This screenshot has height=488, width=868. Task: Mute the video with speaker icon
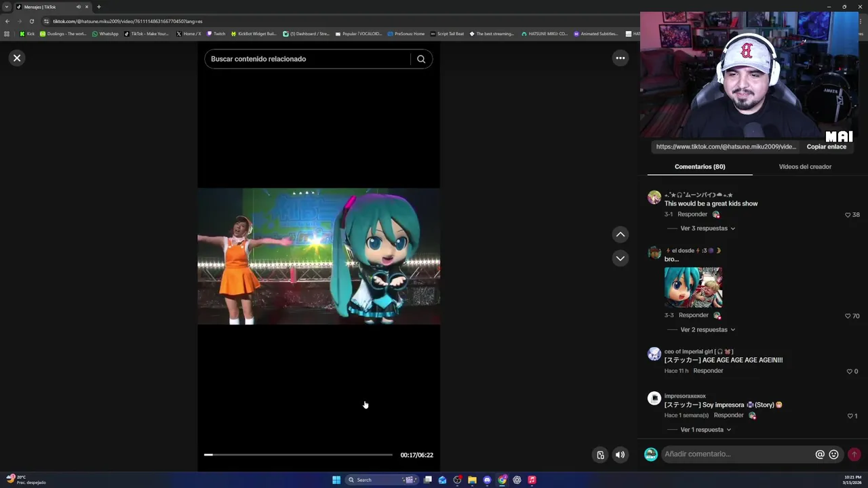click(x=620, y=455)
